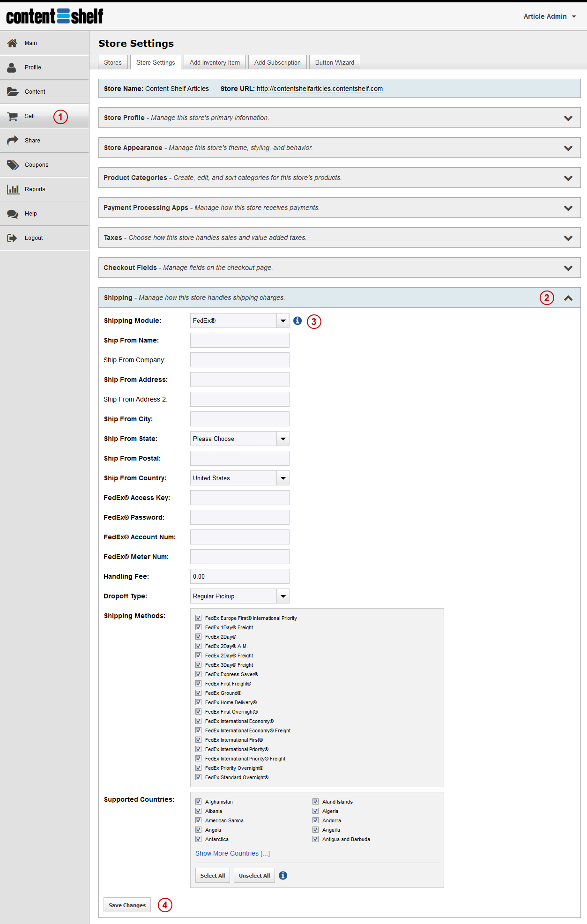The height and width of the screenshot is (924, 587).
Task: Click the Help speech bubble icon
Action: click(x=13, y=214)
